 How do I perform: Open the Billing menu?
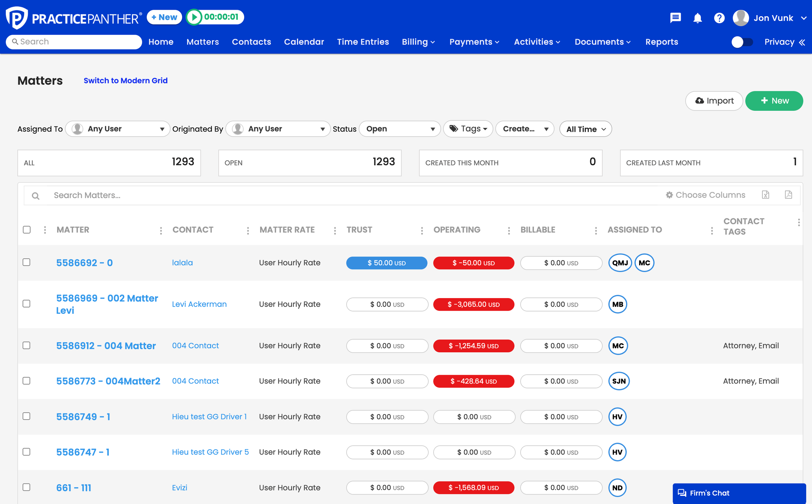coord(418,42)
